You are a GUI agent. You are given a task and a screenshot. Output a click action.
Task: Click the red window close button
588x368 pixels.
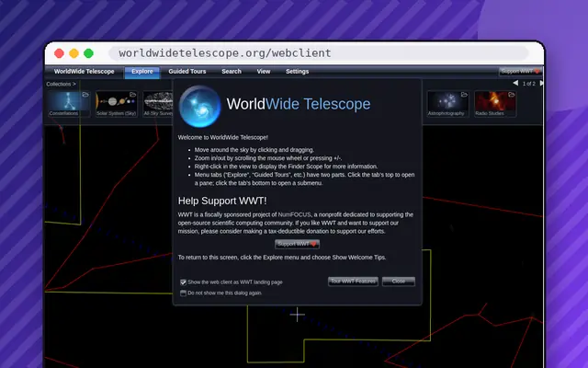[59, 53]
